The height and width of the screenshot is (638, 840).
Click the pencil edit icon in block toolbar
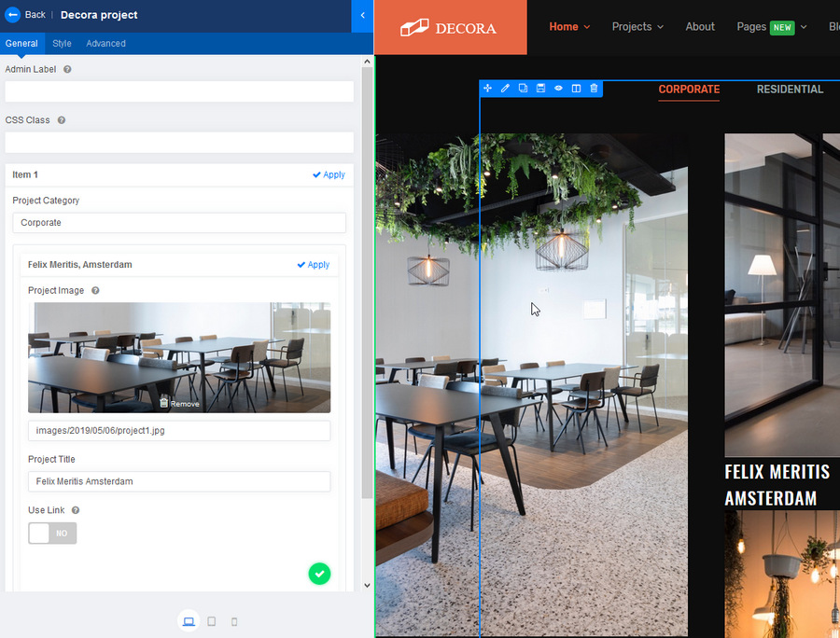pos(505,89)
